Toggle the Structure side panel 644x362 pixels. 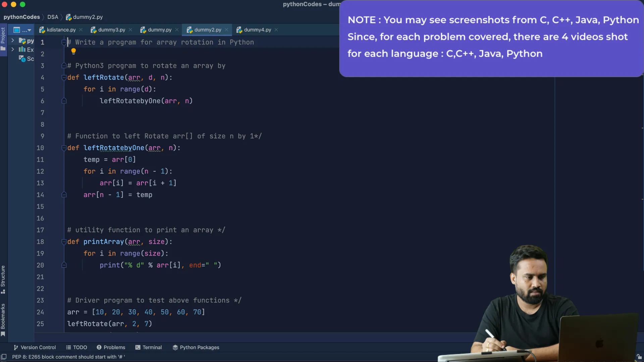coord(3,279)
